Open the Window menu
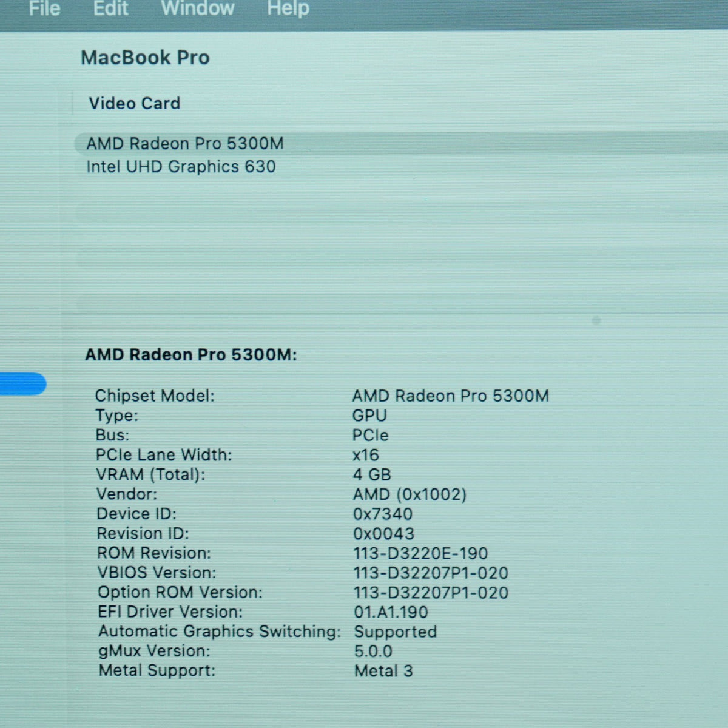728x728 pixels. pyautogui.click(x=197, y=8)
